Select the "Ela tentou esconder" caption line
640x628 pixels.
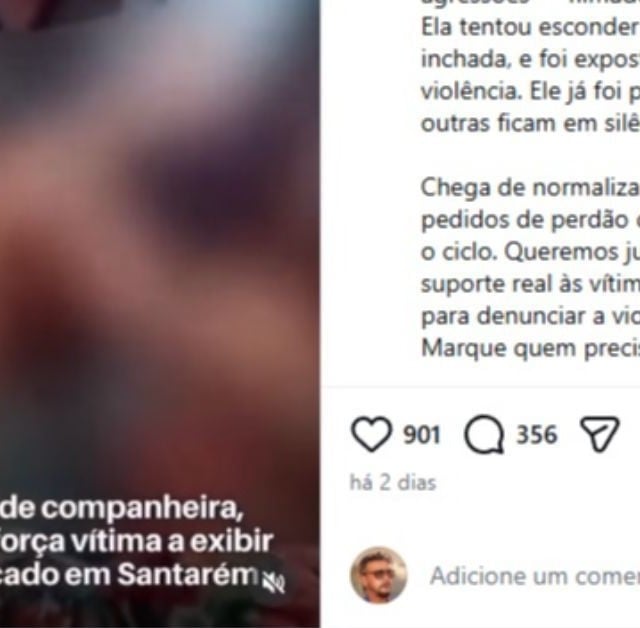(x=530, y=27)
